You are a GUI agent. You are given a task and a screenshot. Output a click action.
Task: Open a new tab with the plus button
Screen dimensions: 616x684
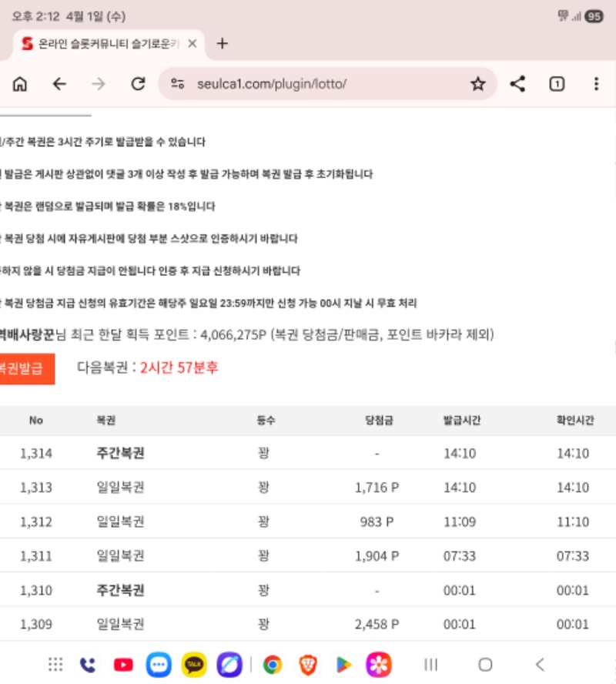(222, 44)
